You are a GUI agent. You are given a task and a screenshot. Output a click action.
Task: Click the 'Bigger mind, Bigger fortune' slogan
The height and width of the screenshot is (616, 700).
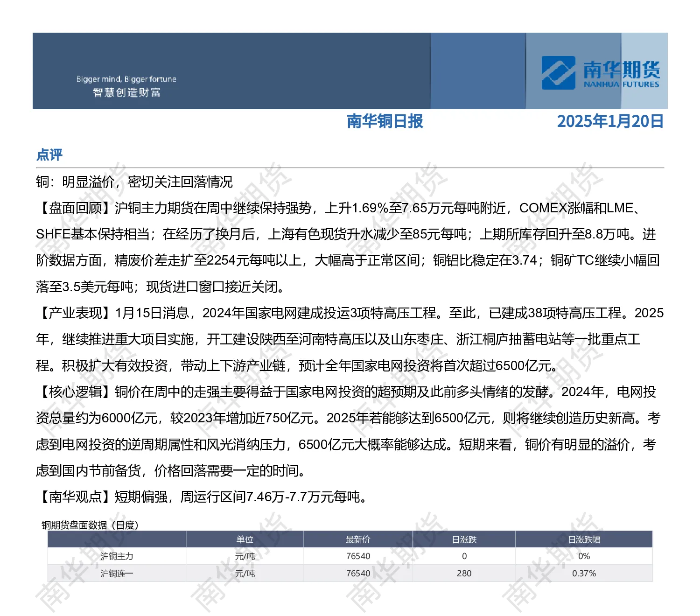pos(126,79)
